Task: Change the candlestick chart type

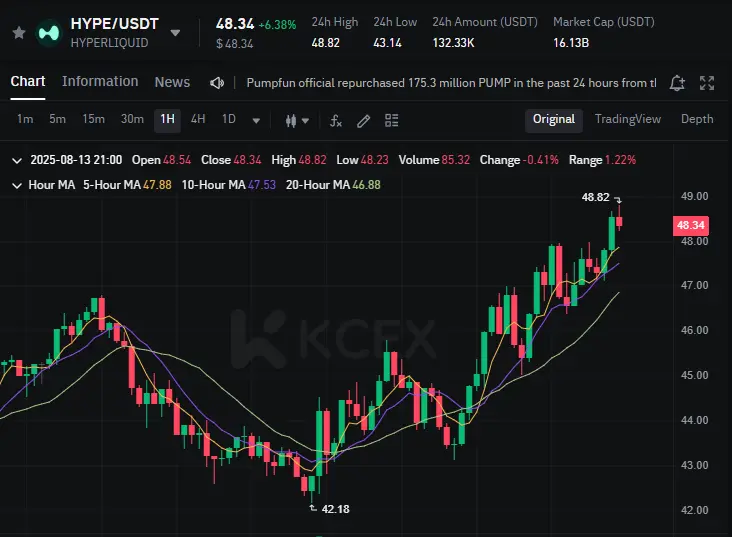Action: (291, 121)
